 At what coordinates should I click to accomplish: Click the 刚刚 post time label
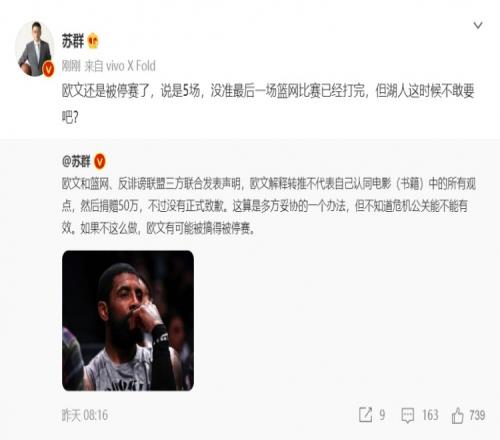71,66
